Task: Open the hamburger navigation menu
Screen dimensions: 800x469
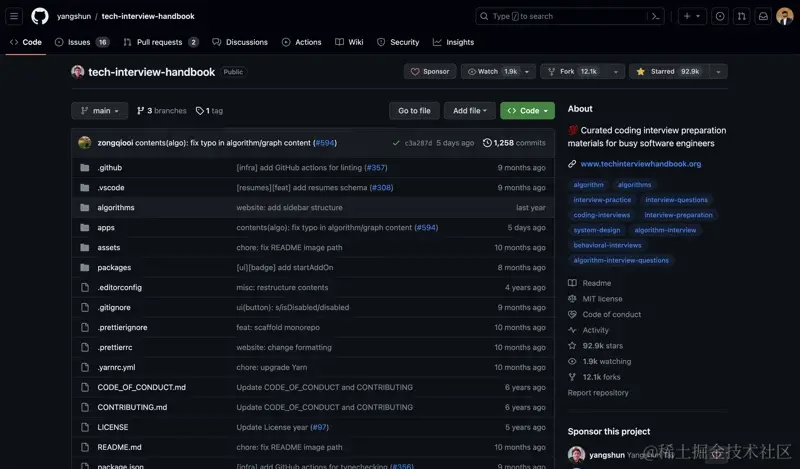Action: pos(14,16)
